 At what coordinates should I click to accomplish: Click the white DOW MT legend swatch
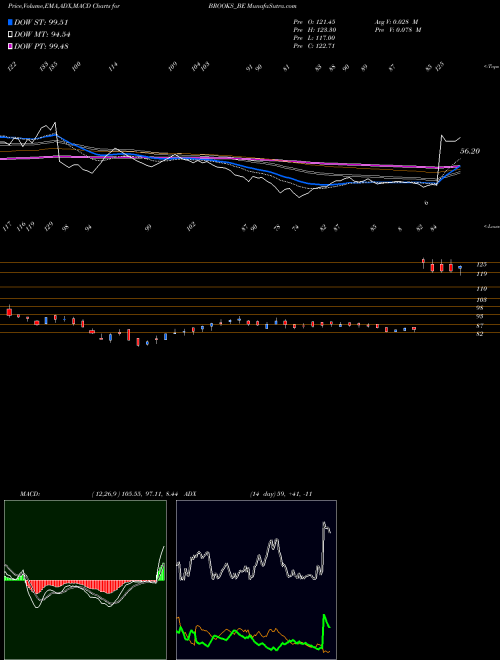(x=11, y=35)
